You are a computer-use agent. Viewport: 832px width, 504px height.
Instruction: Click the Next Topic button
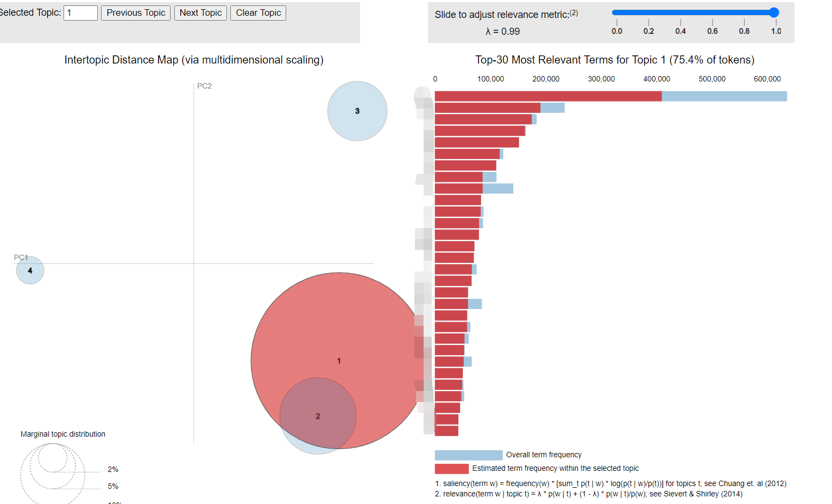200,13
